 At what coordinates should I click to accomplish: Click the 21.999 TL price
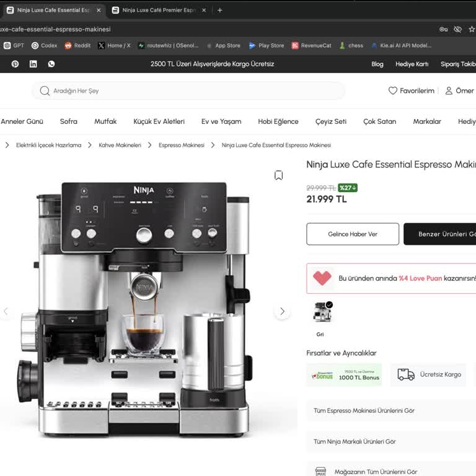[x=327, y=199]
